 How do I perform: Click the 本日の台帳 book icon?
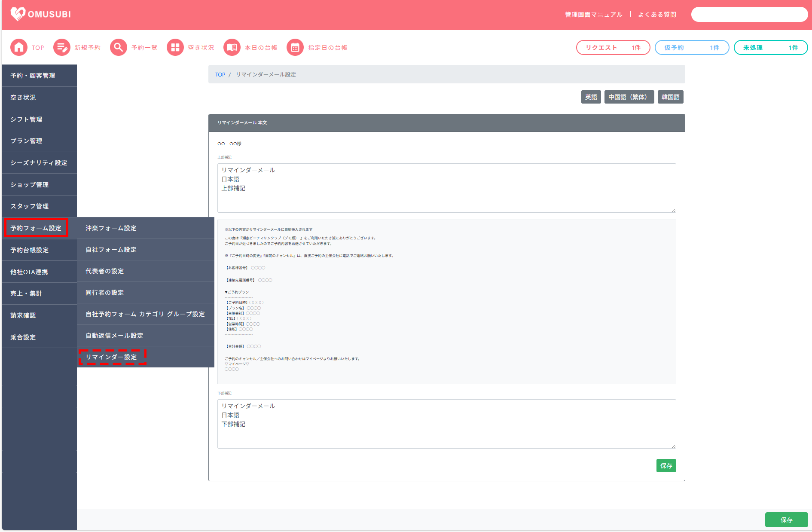(232, 48)
